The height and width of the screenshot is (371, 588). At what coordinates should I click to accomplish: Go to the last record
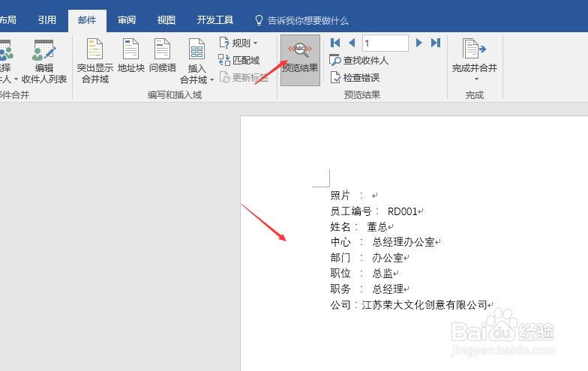[x=435, y=43]
